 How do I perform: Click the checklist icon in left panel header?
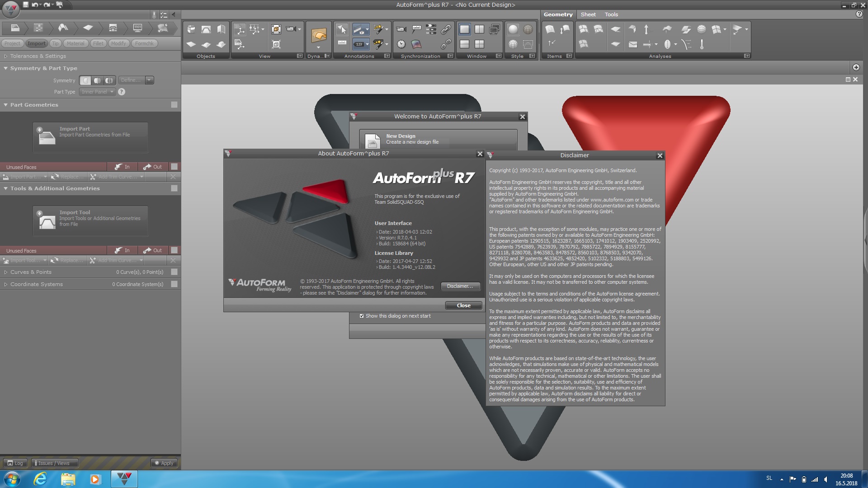click(164, 14)
